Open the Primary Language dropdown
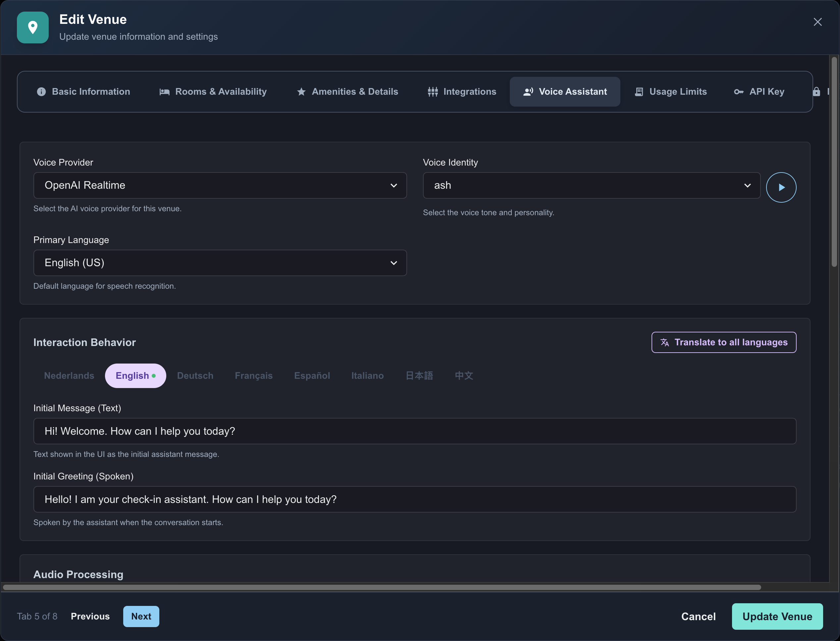Screen dimensions: 840x641 [220, 263]
